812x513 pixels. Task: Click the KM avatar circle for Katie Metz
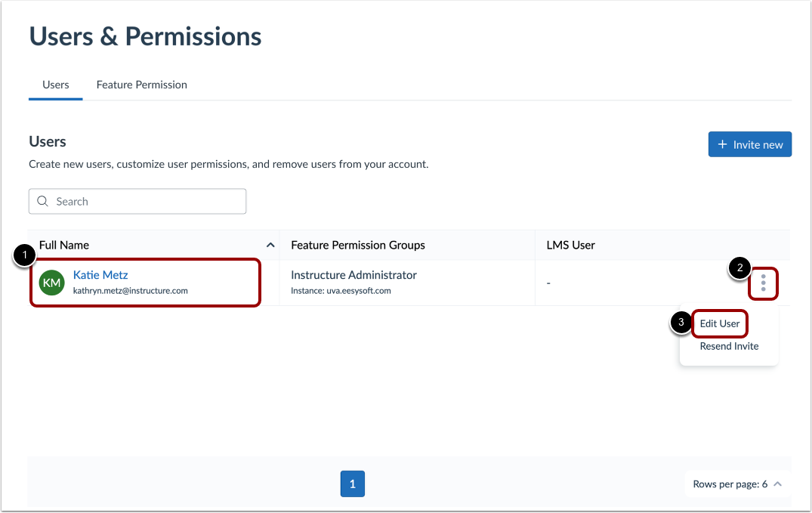pyautogui.click(x=51, y=283)
